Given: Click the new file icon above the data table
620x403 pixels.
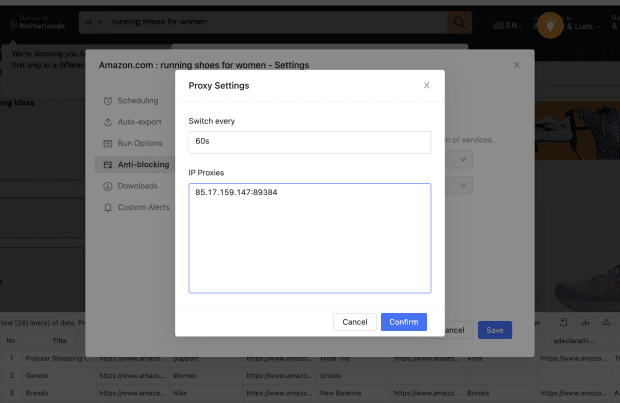Looking at the screenshot, I should [x=563, y=322].
